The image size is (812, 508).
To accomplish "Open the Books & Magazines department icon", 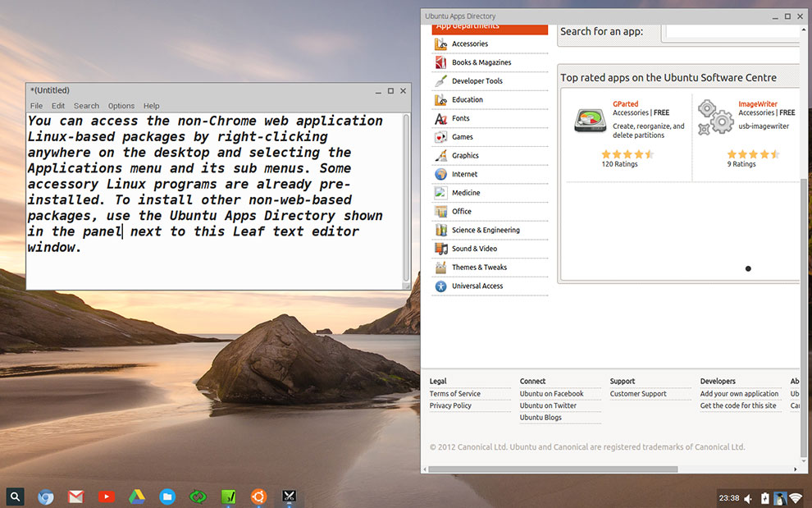I will tap(440, 62).
